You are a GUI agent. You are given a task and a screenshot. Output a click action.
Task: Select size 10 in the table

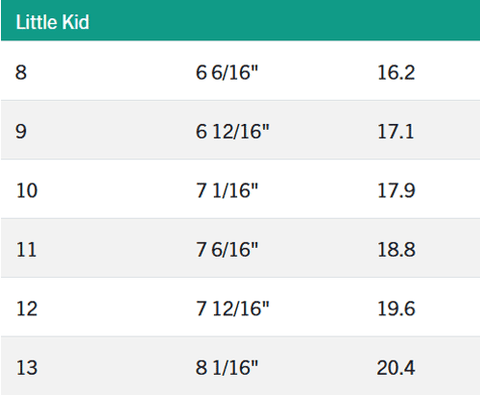pos(27,191)
